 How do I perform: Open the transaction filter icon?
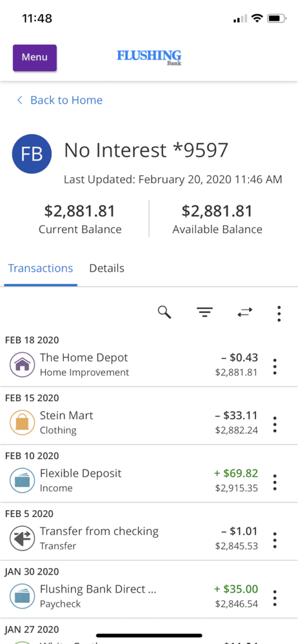tap(204, 313)
